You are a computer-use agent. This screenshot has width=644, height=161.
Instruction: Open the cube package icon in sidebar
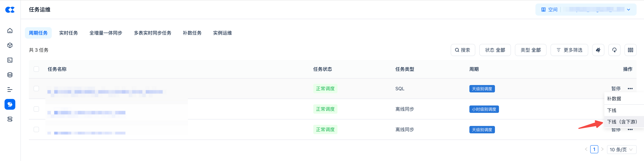10,45
